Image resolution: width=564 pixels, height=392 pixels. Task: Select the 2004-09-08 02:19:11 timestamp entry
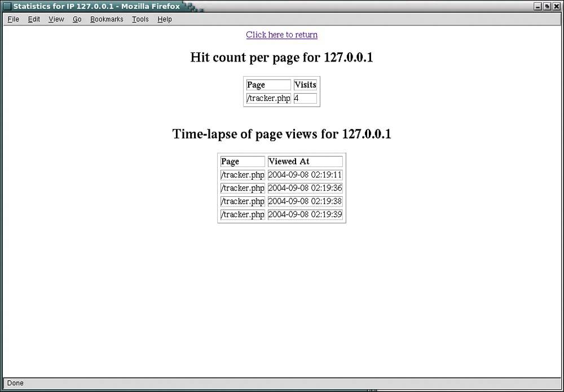pos(305,175)
